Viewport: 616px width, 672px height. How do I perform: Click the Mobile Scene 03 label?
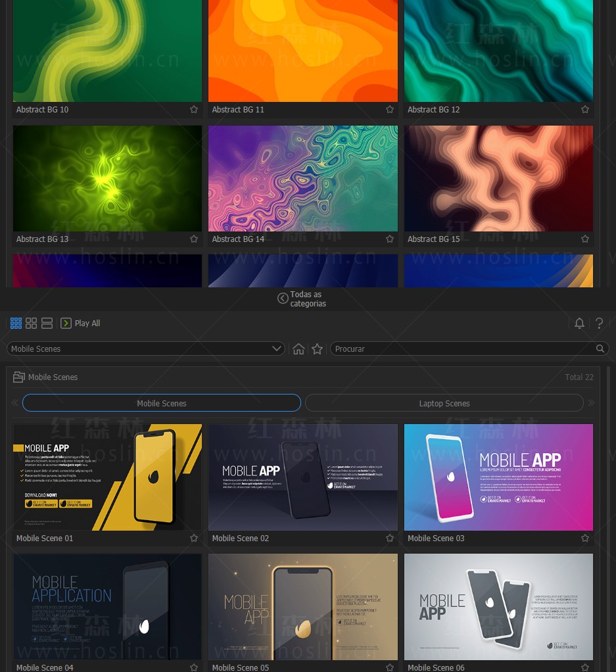[x=436, y=539]
